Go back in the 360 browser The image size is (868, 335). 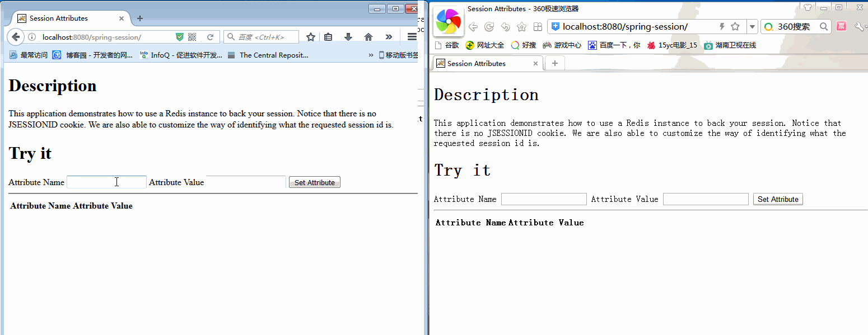[x=473, y=27]
